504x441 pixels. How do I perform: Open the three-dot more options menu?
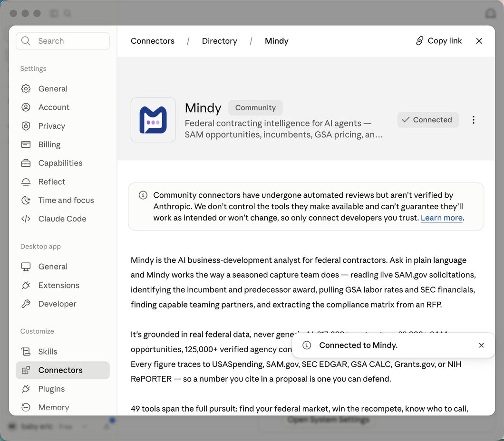coord(474,120)
